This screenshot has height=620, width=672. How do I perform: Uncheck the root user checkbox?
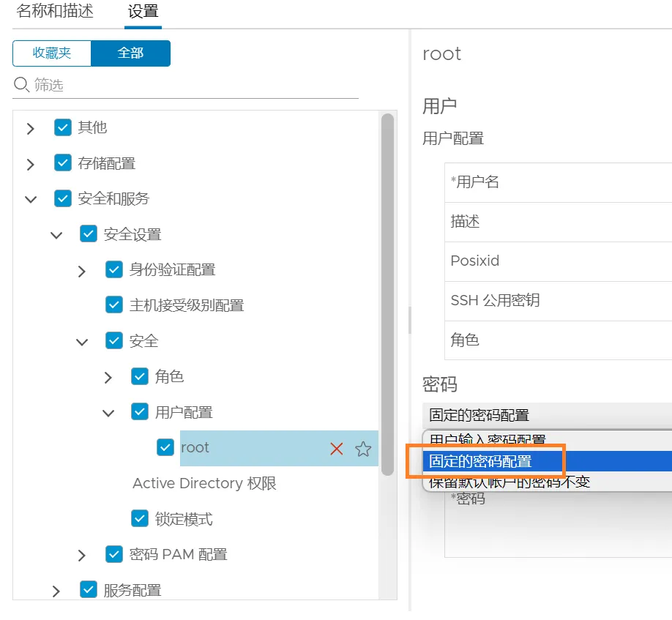(165, 448)
